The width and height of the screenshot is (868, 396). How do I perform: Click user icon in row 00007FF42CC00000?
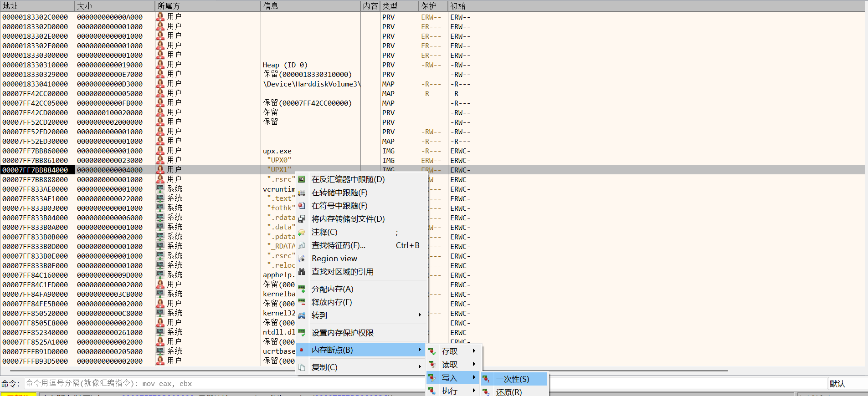coord(160,93)
